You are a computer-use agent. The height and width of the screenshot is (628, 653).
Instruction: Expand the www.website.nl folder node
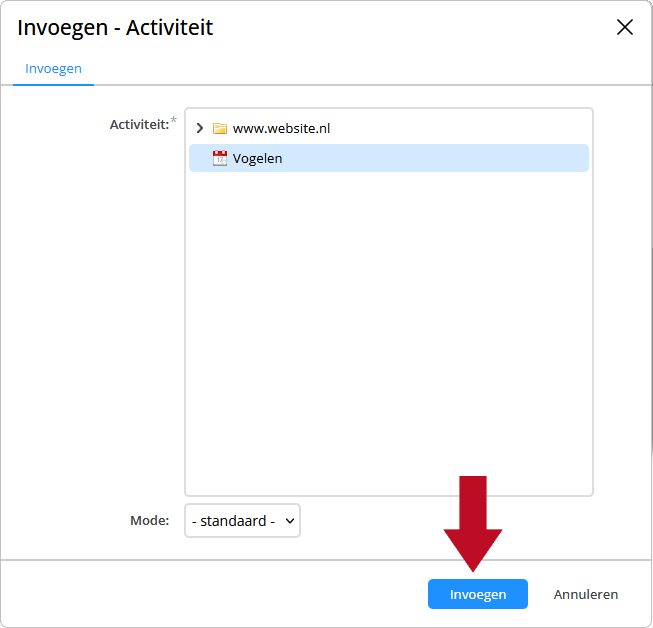[x=199, y=128]
